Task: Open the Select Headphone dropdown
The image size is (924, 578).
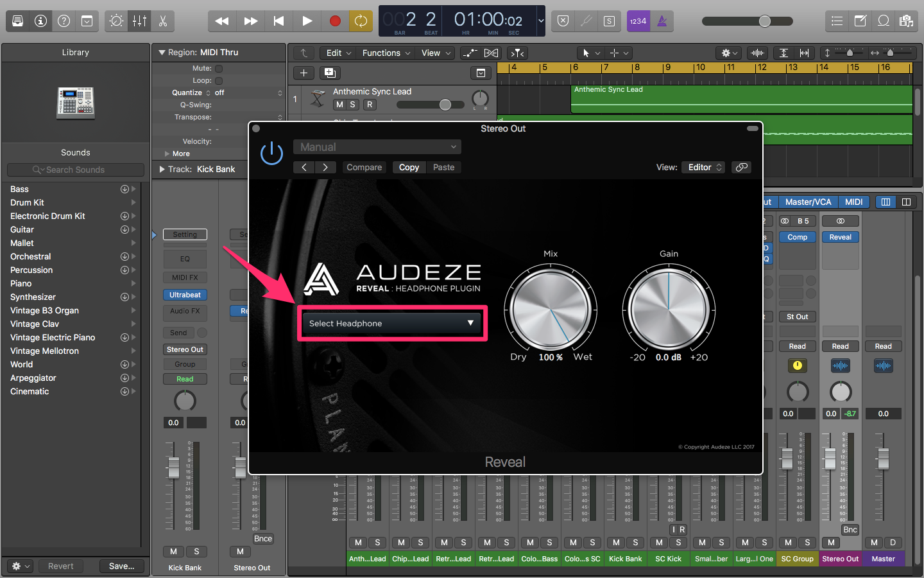Action: tap(391, 323)
